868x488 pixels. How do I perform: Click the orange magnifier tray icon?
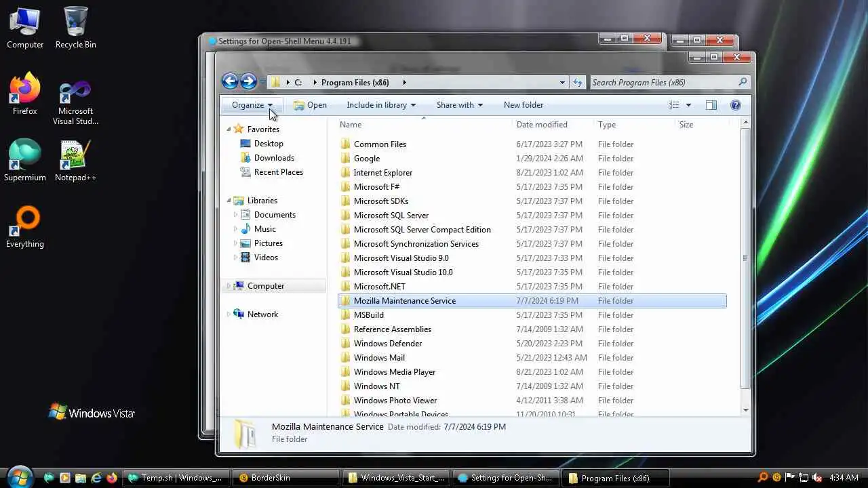763,478
